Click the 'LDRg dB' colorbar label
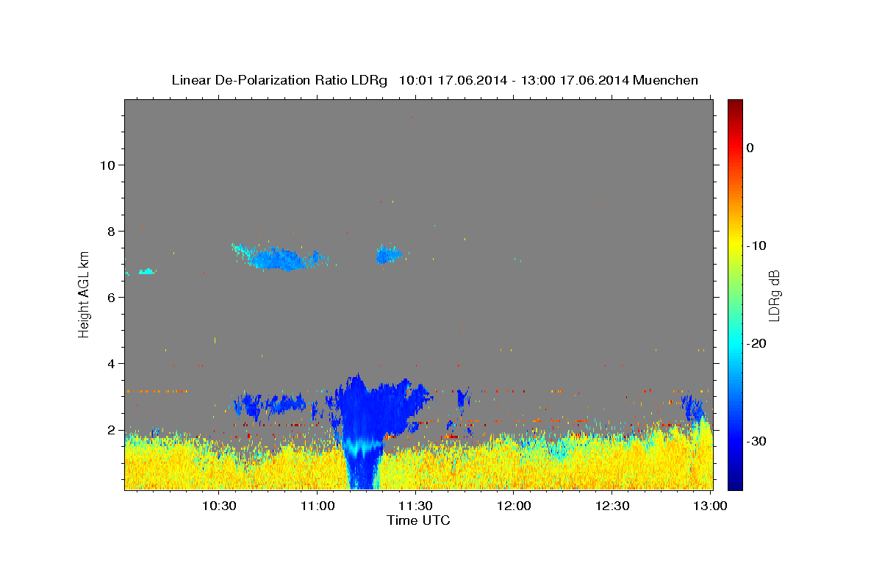 (x=774, y=295)
